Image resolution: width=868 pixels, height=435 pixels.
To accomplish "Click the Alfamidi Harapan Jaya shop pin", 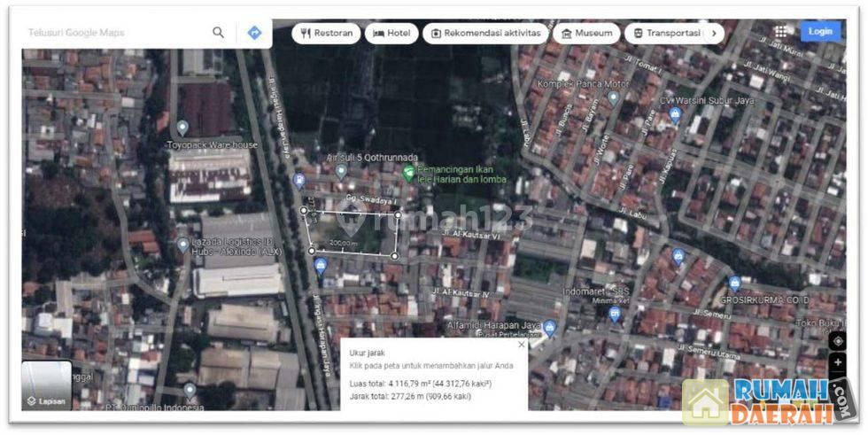I will [549, 328].
